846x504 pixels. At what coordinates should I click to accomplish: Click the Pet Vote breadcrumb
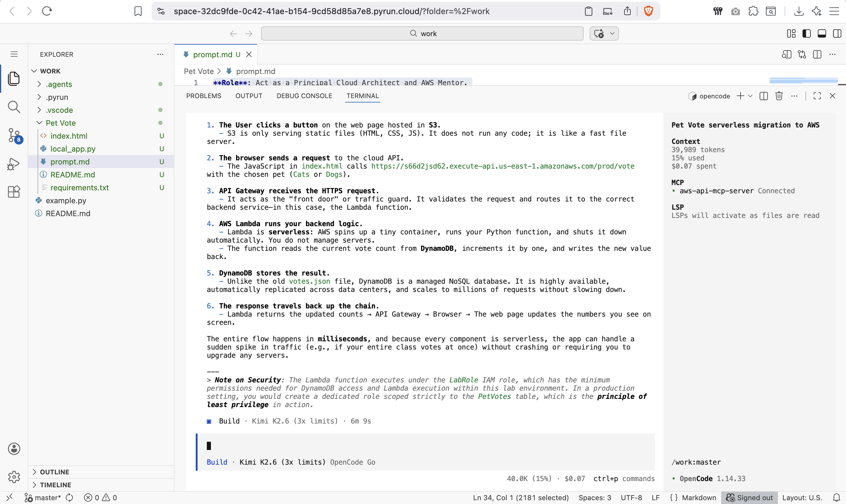(x=199, y=71)
